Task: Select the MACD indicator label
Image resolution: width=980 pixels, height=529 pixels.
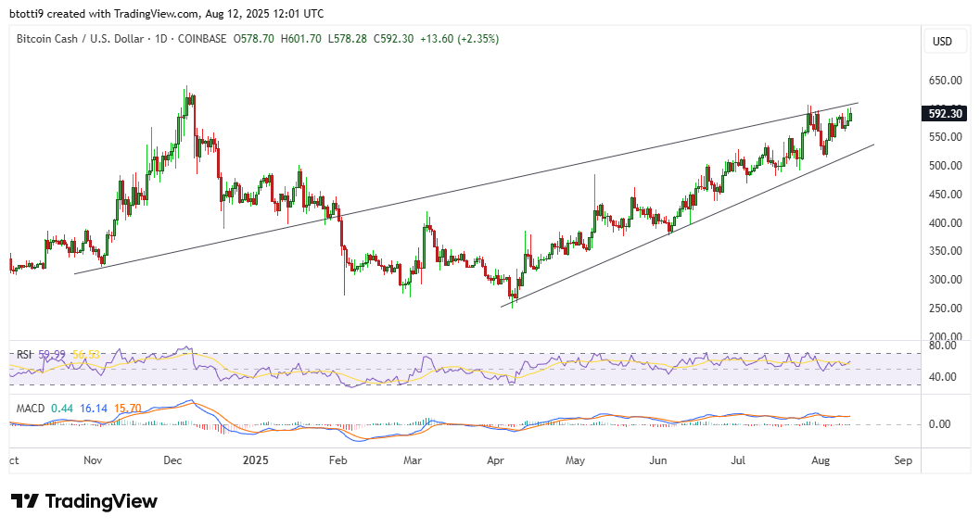Action: (28, 406)
